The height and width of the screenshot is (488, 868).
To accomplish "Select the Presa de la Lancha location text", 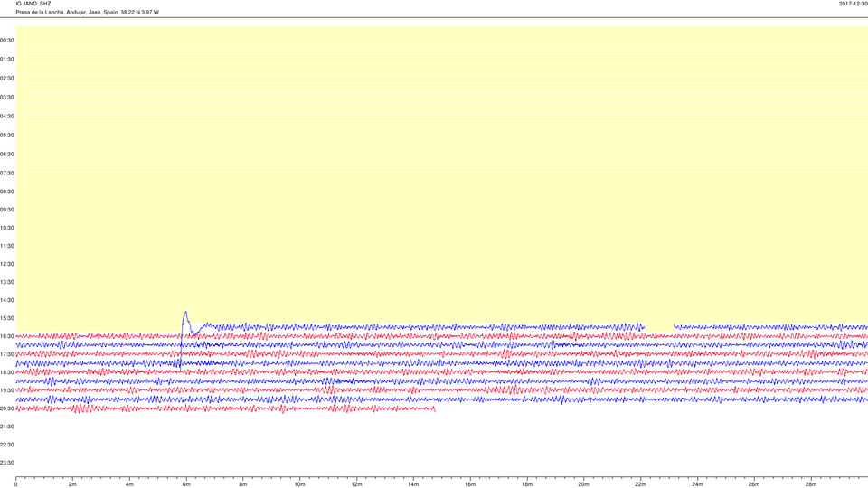I will [x=87, y=12].
